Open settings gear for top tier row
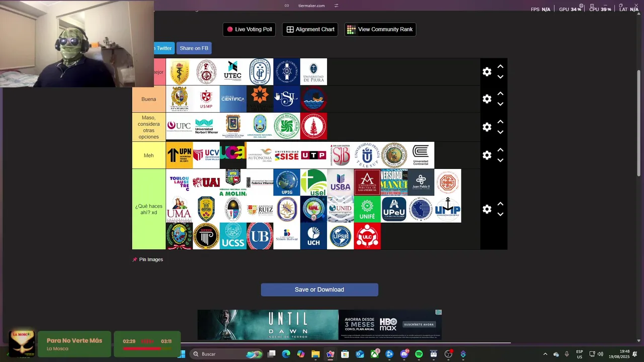644x362 pixels. [x=487, y=72]
